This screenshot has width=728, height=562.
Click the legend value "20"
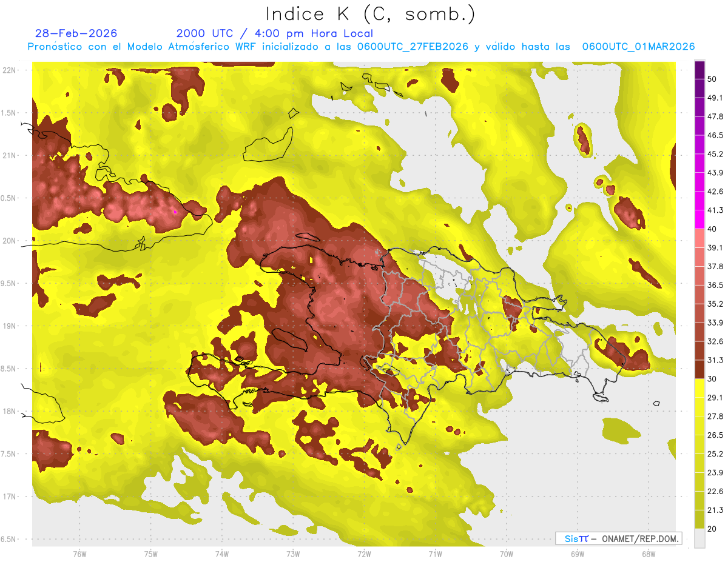pyautogui.click(x=712, y=529)
